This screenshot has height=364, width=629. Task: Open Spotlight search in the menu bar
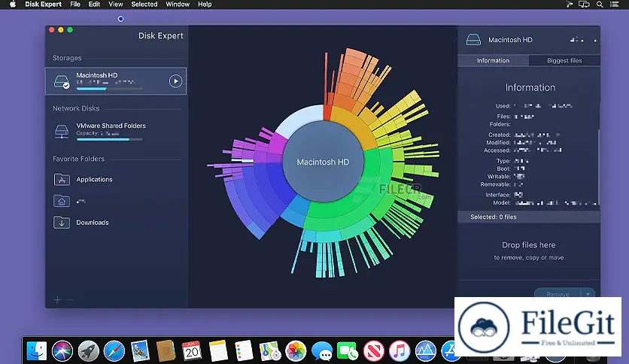tap(600, 5)
